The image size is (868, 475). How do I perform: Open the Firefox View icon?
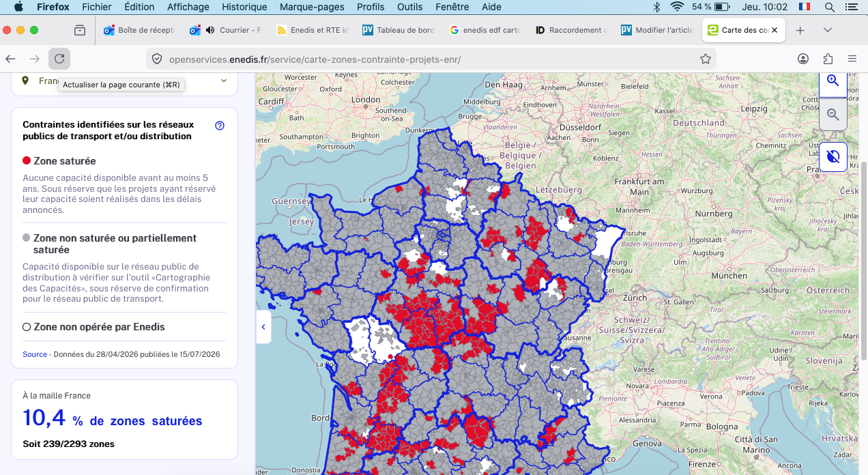[81, 30]
